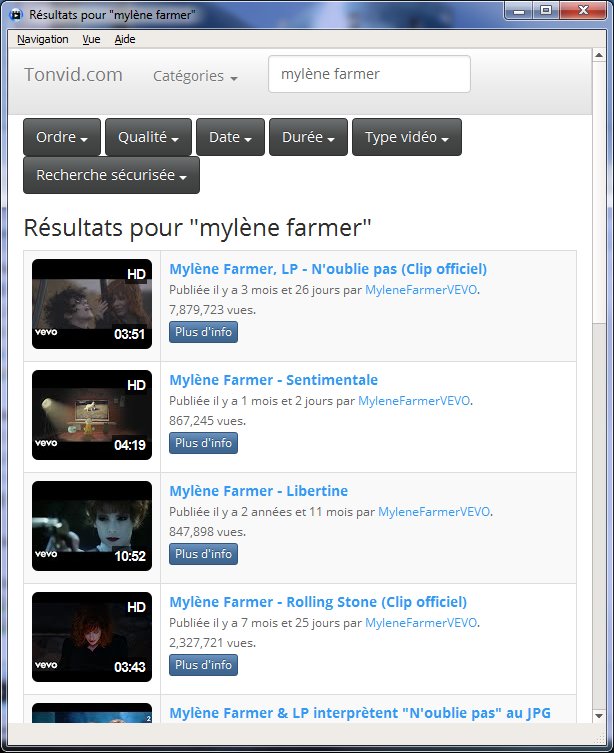The width and height of the screenshot is (614, 753).
Task: Open the Durée filter dropdown
Action: 308,137
